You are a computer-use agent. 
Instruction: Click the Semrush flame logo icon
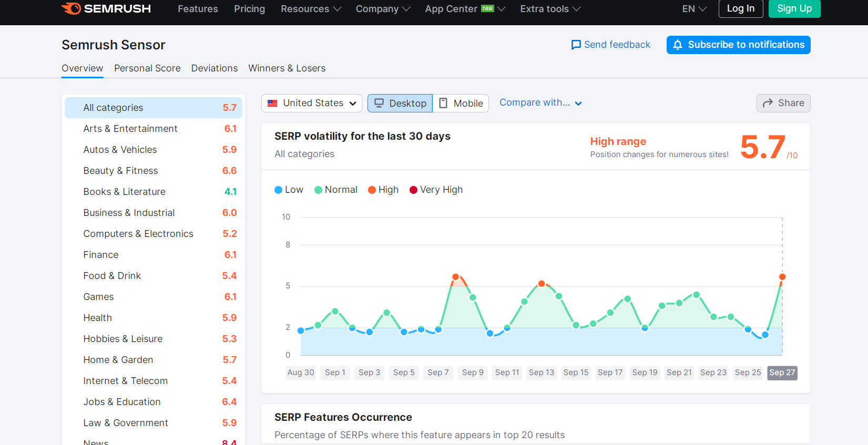[x=71, y=8]
